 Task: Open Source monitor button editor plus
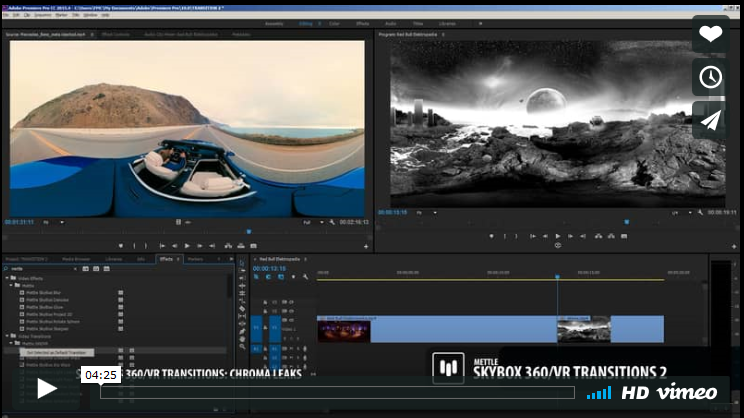tap(366, 246)
